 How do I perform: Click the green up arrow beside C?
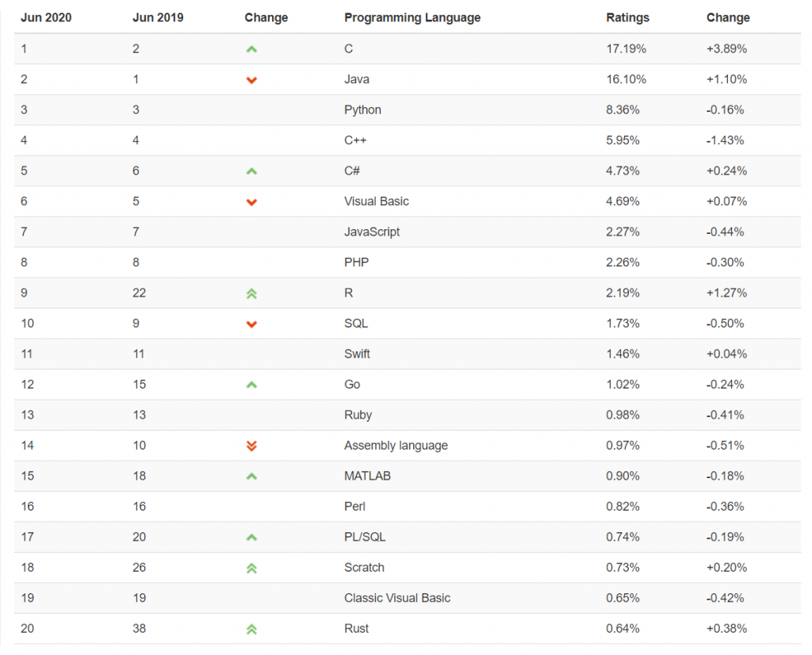pos(251,50)
